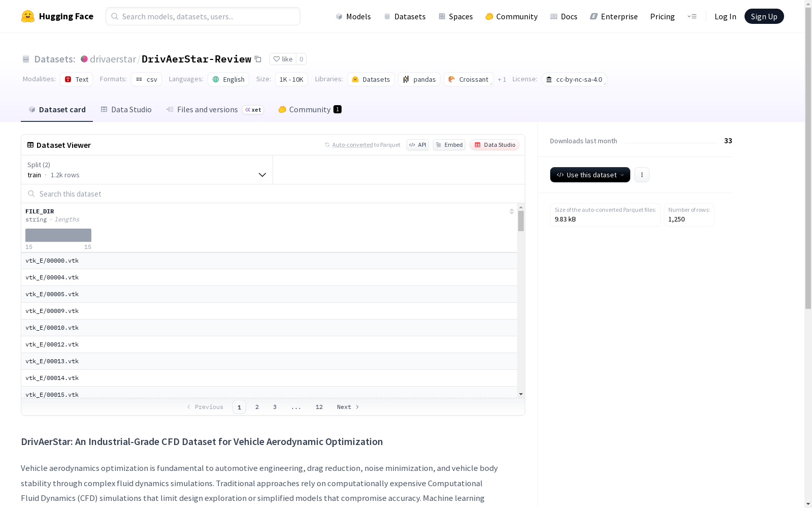Image resolution: width=812 pixels, height=508 pixels.
Task: Click the dataset viewer vertical scrollbar thumb
Action: point(521,221)
